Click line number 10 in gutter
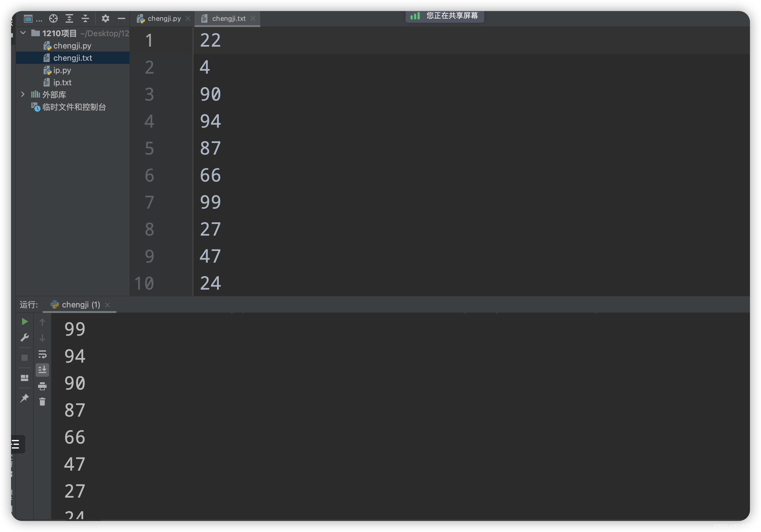The height and width of the screenshot is (532, 761). [x=144, y=283]
